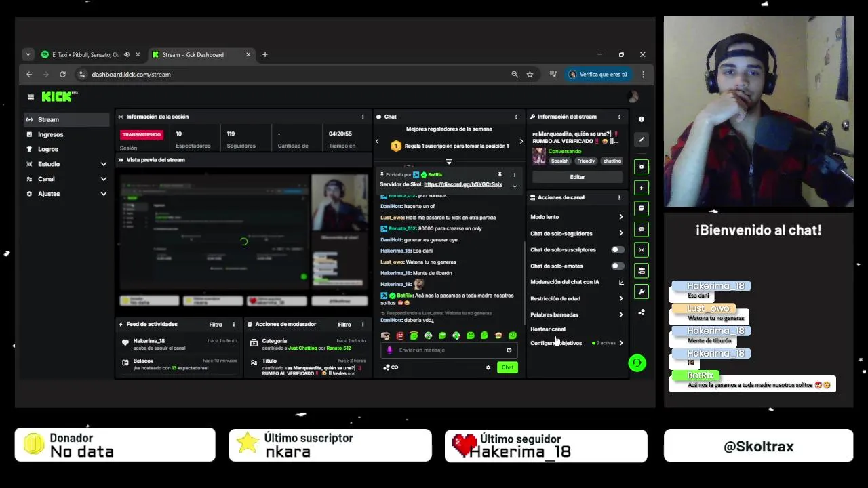Screen dimensions: 868x488
Task: Open Chat panel three-dot menu
Action: 516,117
